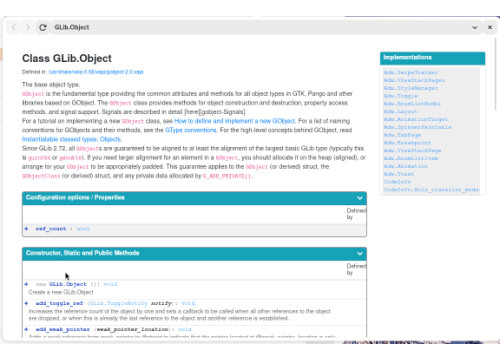Open the Adw.AnimationTarget implementation link
Image resolution: width=500 pixels, height=360 pixels.
point(416,119)
